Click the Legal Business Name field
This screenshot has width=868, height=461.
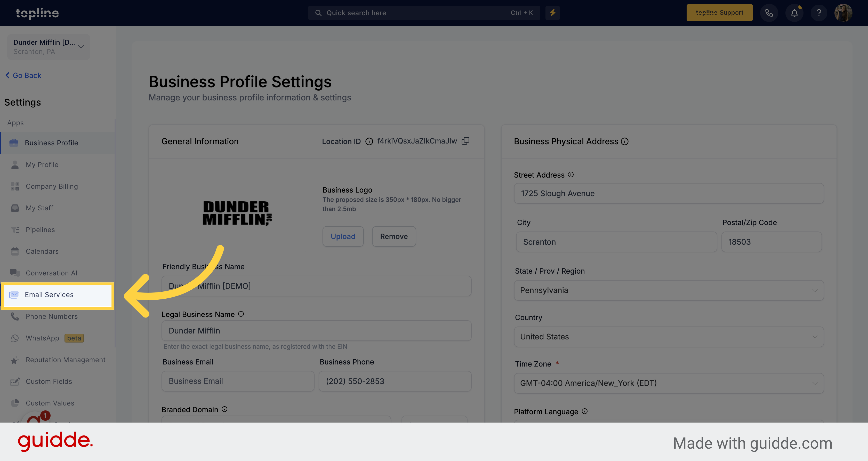(316, 331)
